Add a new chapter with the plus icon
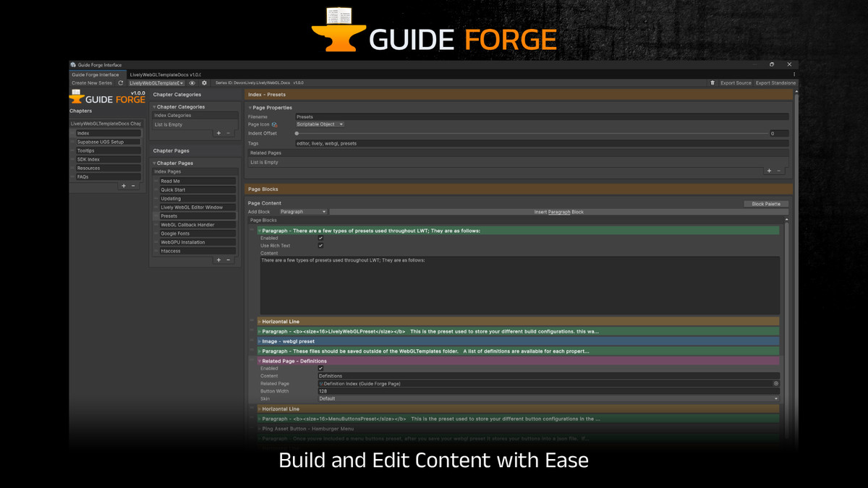This screenshot has height=488, width=868. pos(124,186)
